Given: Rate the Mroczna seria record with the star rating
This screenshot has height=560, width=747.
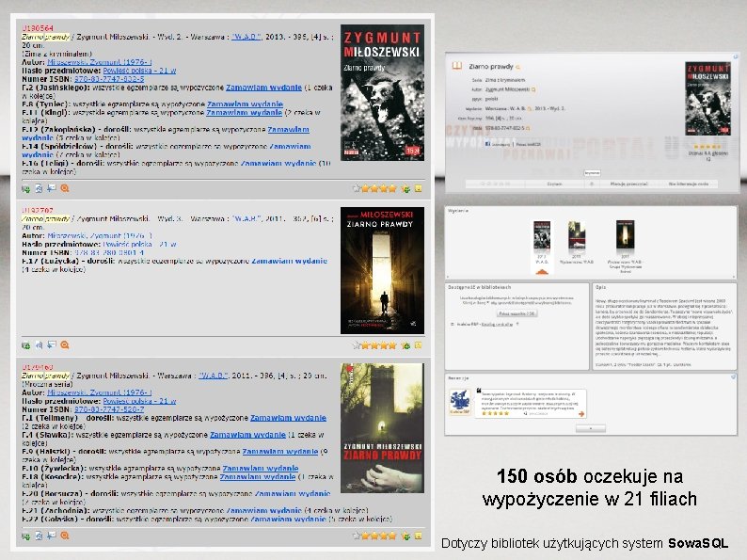Looking at the screenshot, I should [374, 536].
